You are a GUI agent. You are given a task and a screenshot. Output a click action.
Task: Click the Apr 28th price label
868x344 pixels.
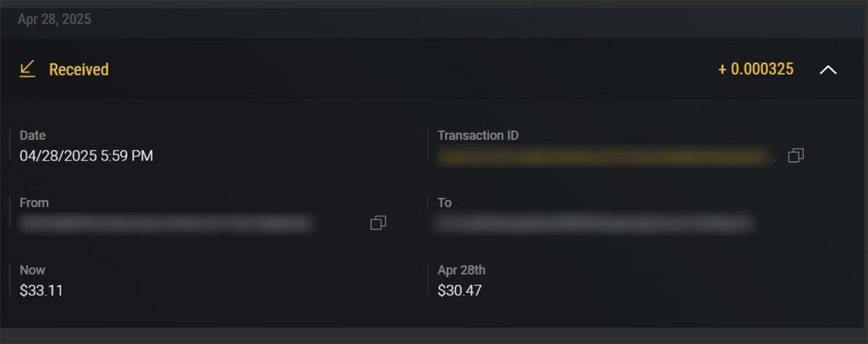[461, 270]
